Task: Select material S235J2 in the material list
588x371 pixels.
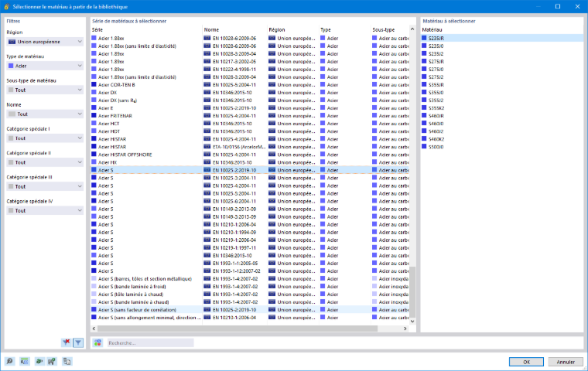Action: tap(502, 53)
